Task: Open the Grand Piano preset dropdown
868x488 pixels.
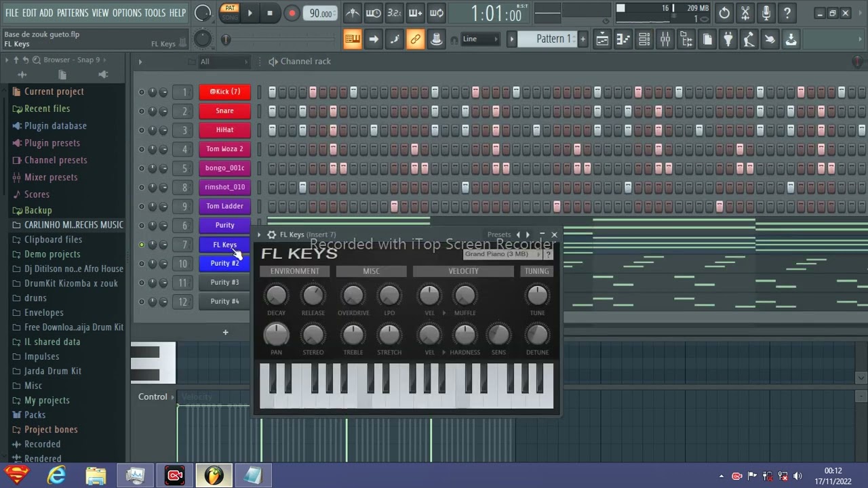Action: (x=502, y=254)
